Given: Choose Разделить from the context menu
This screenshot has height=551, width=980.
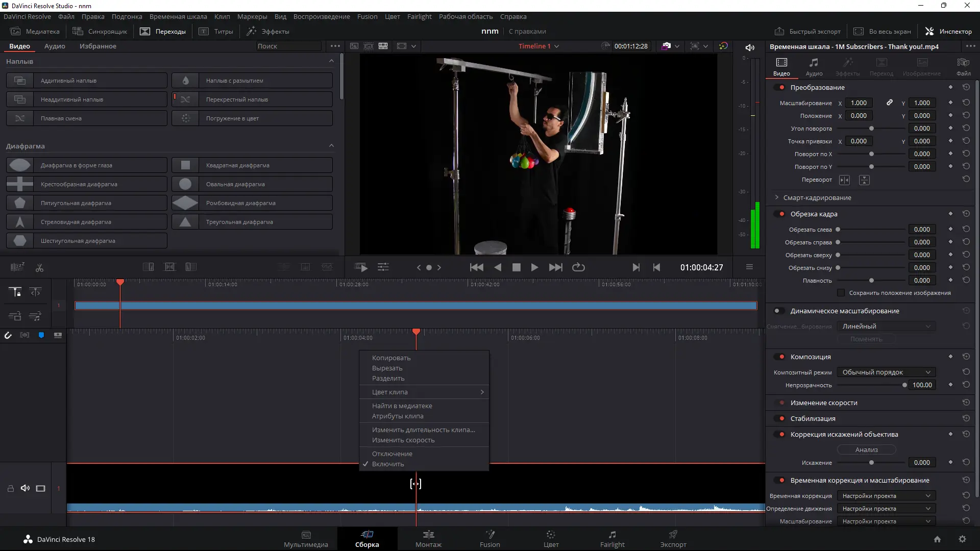Looking at the screenshot, I should [x=388, y=379].
